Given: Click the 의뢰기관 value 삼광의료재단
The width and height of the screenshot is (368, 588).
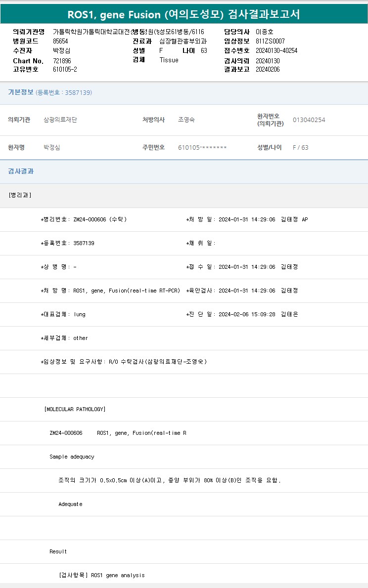Looking at the screenshot, I should 60,120.
